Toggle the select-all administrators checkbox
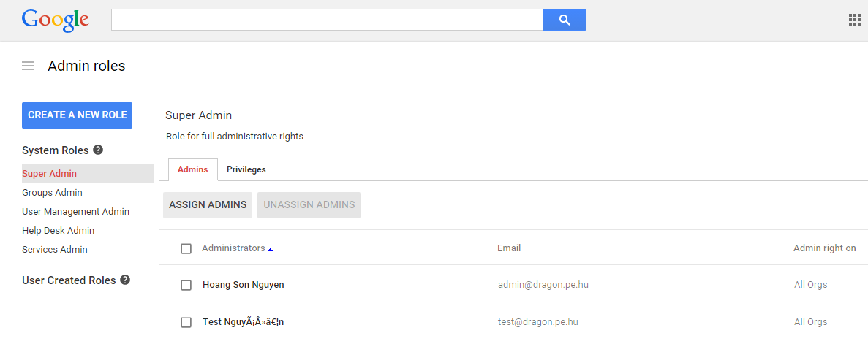Screen dimensions: 868x352 coord(186,248)
